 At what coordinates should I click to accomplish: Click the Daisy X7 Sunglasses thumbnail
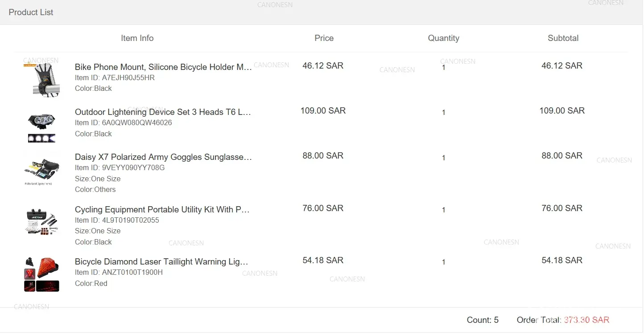pyautogui.click(x=41, y=171)
